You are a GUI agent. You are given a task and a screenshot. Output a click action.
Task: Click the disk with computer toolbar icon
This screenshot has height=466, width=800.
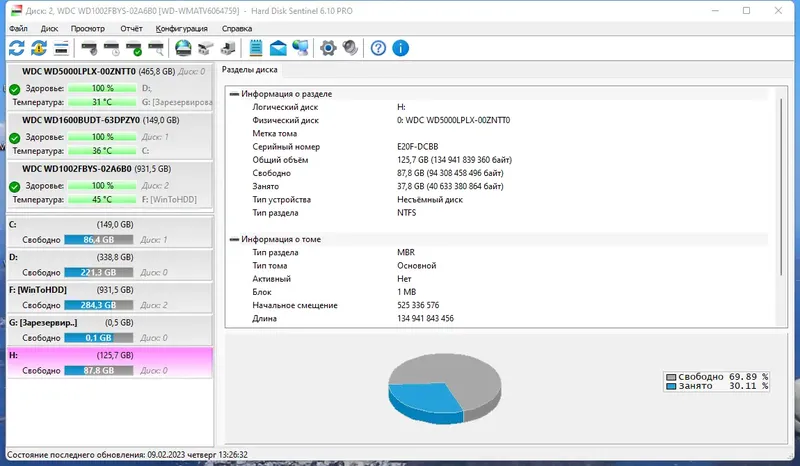pyautogui.click(x=228, y=48)
